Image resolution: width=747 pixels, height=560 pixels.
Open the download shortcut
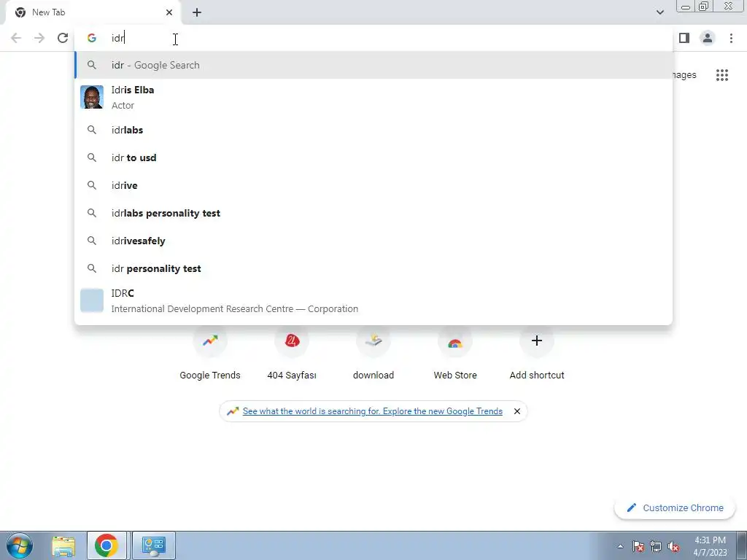(373, 354)
